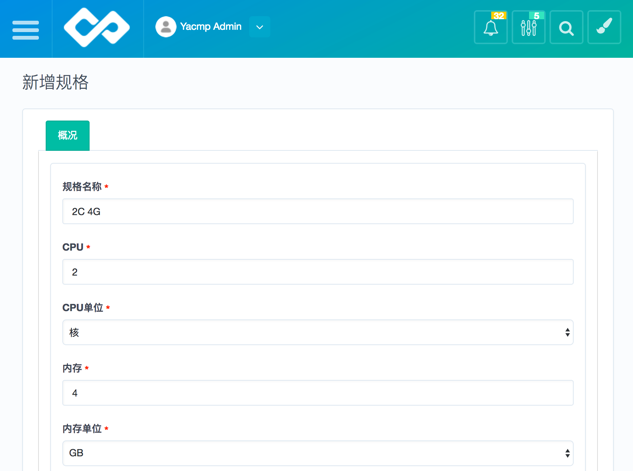The image size is (633, 471).
Task: Click the 规格名称 field containing 2C 4G
Action: 318,211
